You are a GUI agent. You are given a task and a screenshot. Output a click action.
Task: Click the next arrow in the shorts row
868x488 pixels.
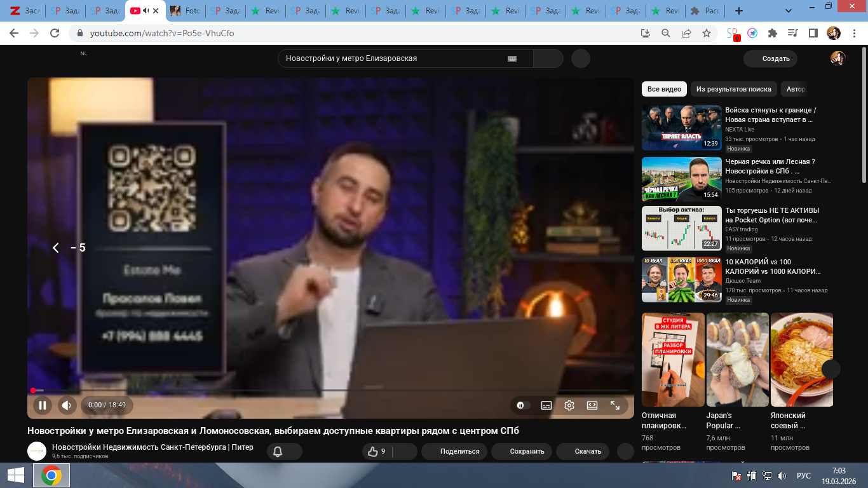831,369
